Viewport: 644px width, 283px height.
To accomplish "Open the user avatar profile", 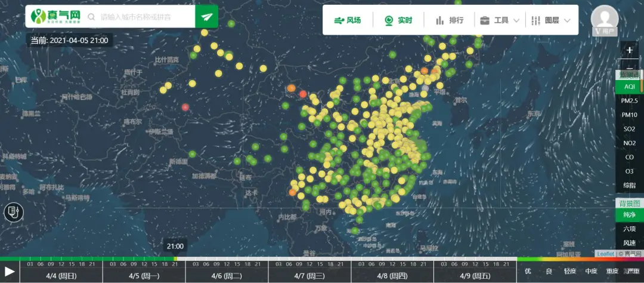I will [x=604, y=20].
